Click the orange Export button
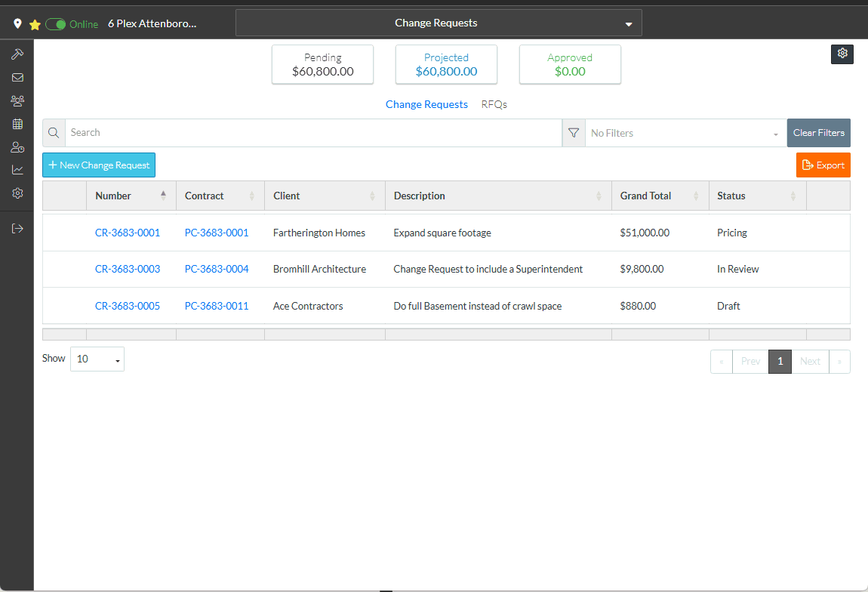 point(823,165)
